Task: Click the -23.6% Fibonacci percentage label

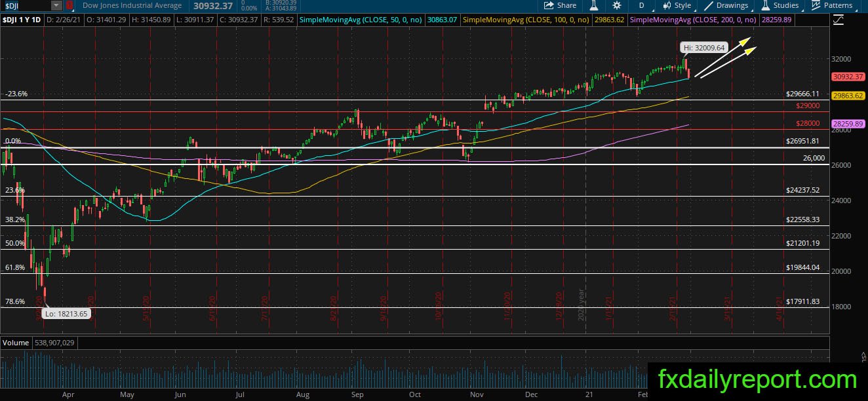Action: [x=15, y=94]
